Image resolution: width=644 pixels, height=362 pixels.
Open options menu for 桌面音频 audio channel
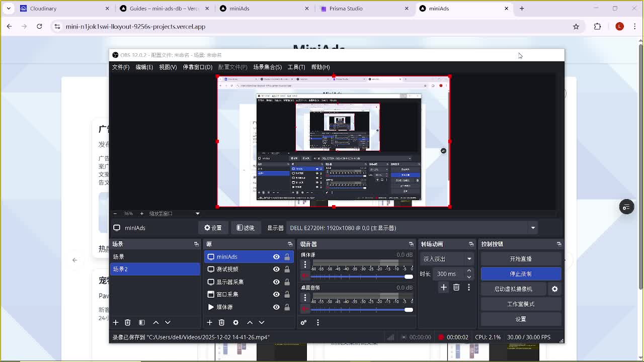pyautogui.click(x=305, y=298)
